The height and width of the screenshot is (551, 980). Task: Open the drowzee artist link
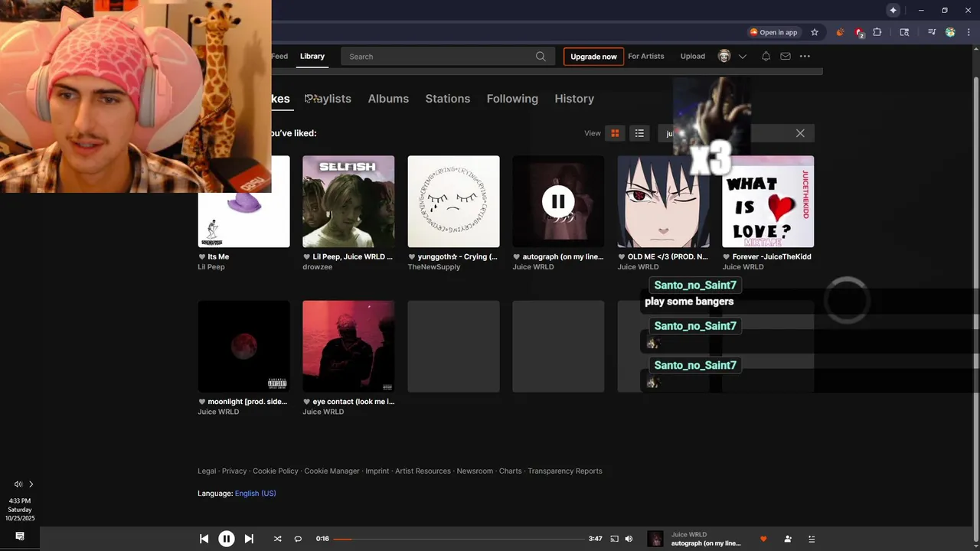(317, 267)
